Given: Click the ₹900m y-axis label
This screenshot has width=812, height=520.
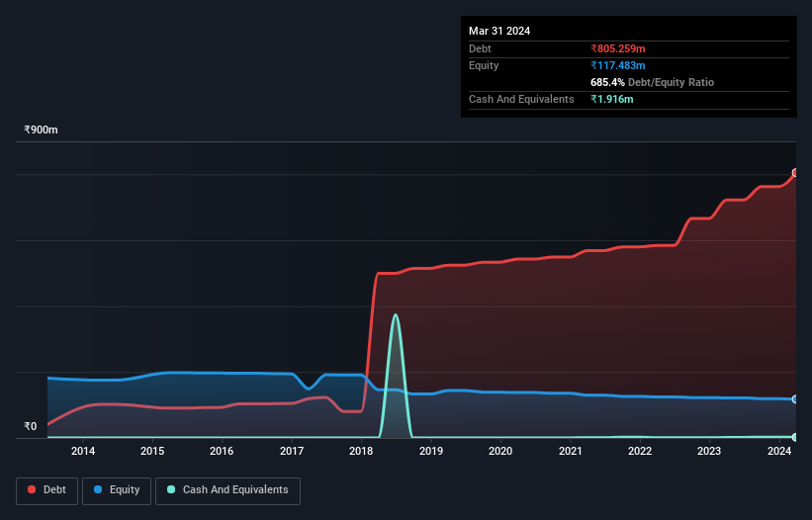Looking at the screenshot, I should (x=41, y=130).
